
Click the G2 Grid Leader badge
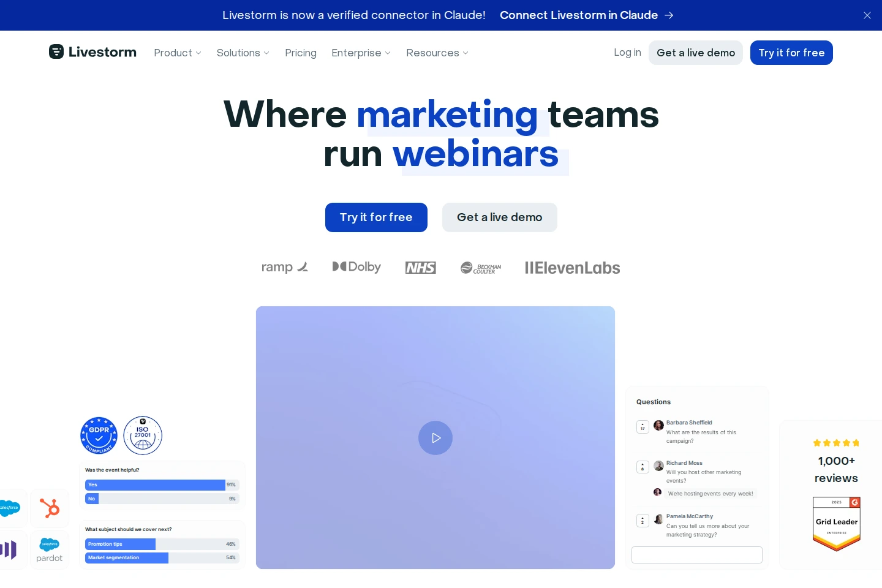click(x=837, y=524)
